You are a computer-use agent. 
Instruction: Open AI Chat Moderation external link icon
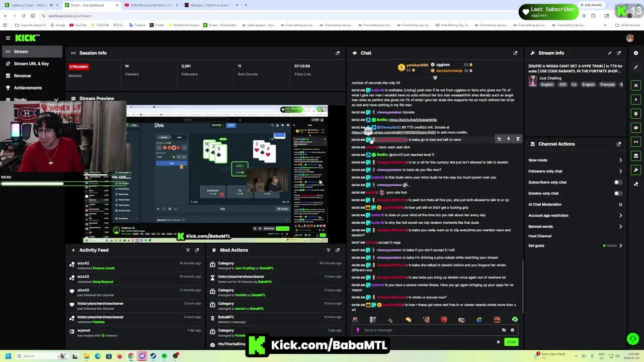[x=620, y=205]
